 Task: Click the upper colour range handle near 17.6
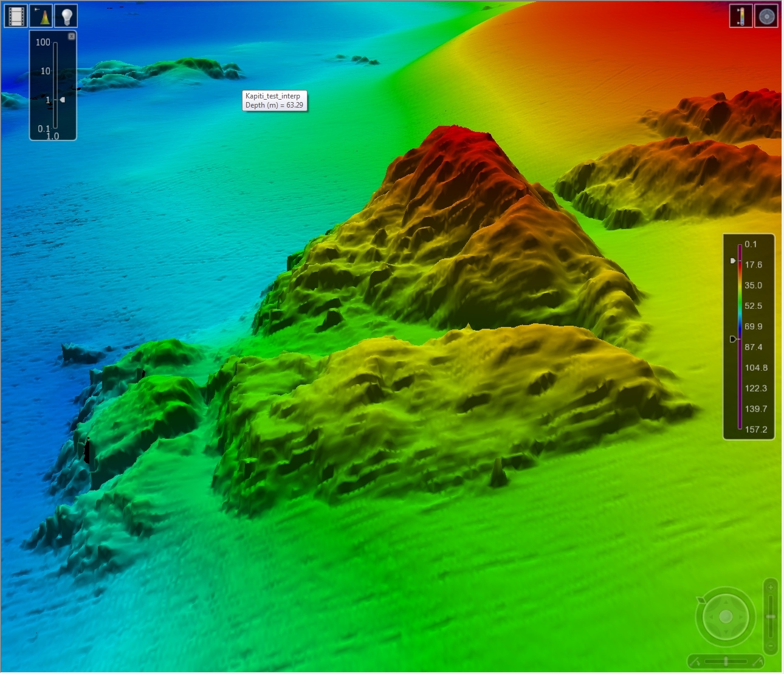(x=733, y=261)
